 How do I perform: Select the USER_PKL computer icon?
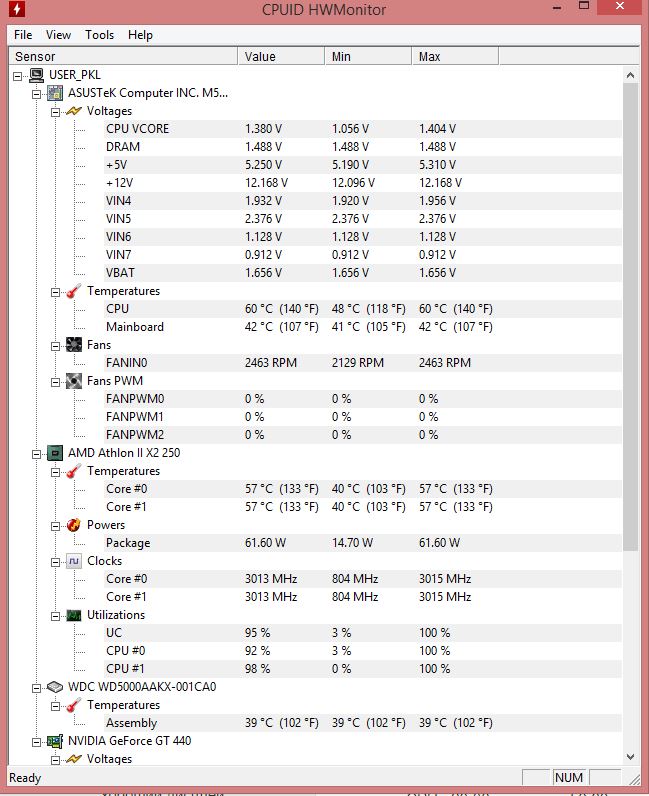37,75
